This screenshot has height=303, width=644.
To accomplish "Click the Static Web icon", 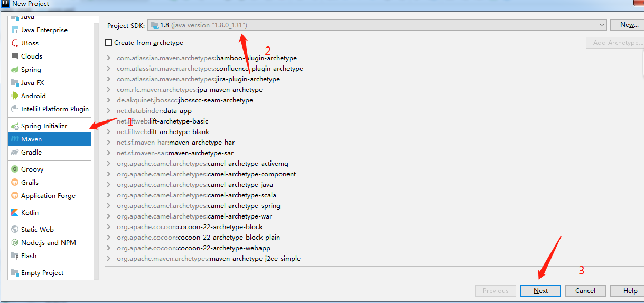I will (15, 230).
